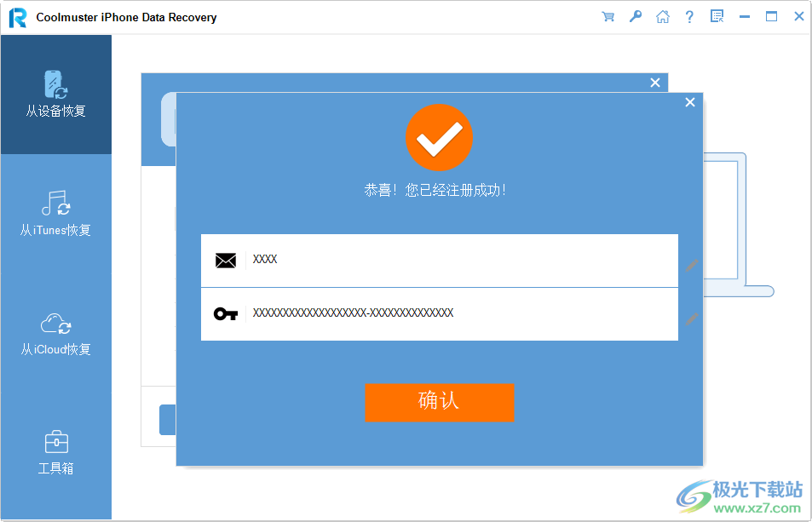
Task: Click the key registration icon in title bar
Action: click(636, 16)
